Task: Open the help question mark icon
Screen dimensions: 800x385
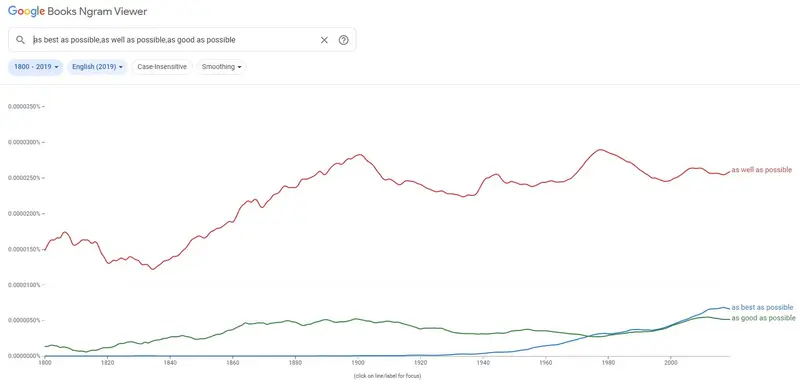Action: point(343,40)
